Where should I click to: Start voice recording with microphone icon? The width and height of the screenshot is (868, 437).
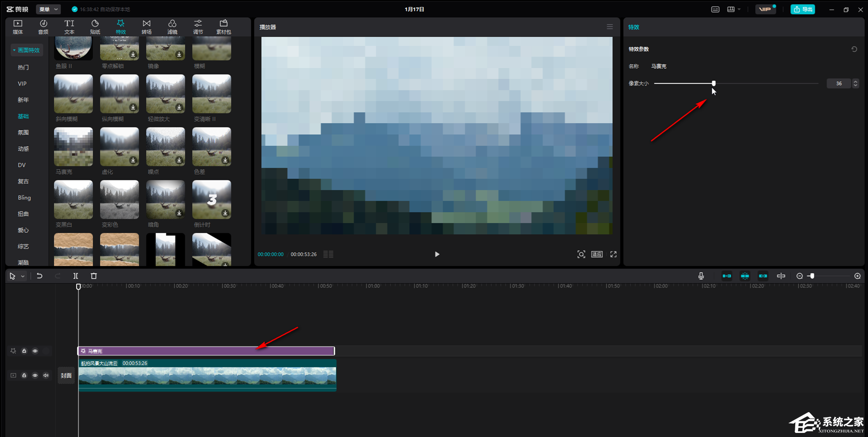(701, 276)
